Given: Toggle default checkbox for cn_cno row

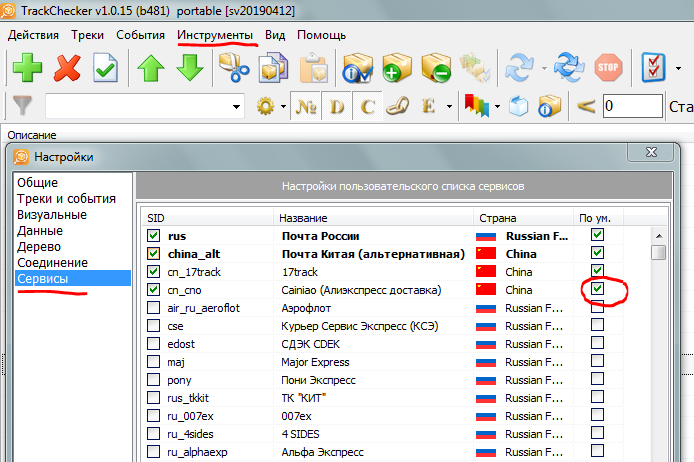Looking at the screenshot, I should click(x=598, y=289).
